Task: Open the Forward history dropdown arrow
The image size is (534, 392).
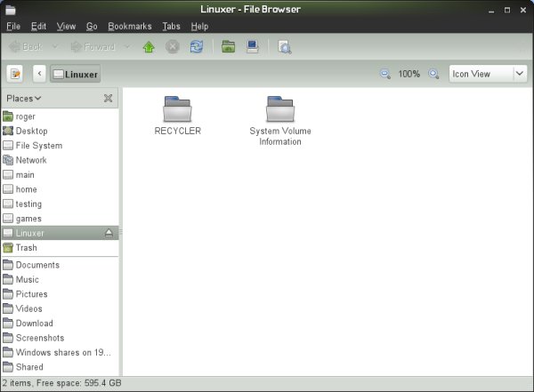Action: [x=127, y=46]
